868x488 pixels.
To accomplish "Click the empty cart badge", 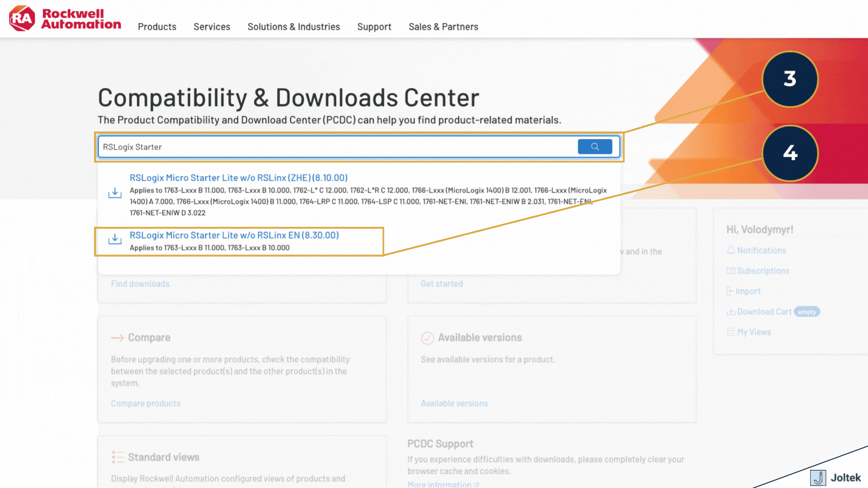I will click(807, 312).
